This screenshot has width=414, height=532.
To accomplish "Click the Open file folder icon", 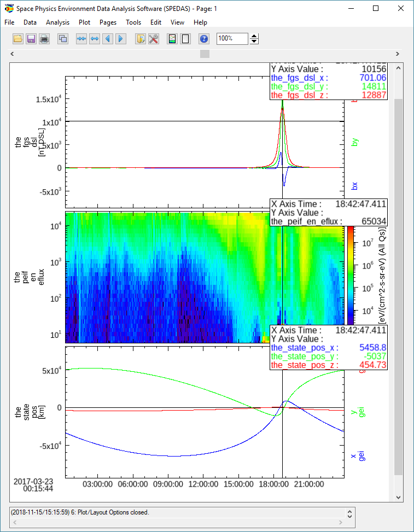I will click(18, 39).
